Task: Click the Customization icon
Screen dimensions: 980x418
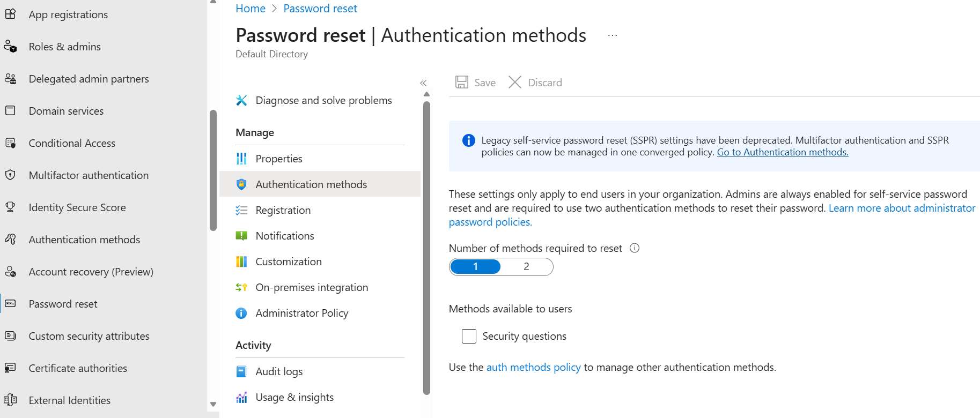Action: [241, 262]
